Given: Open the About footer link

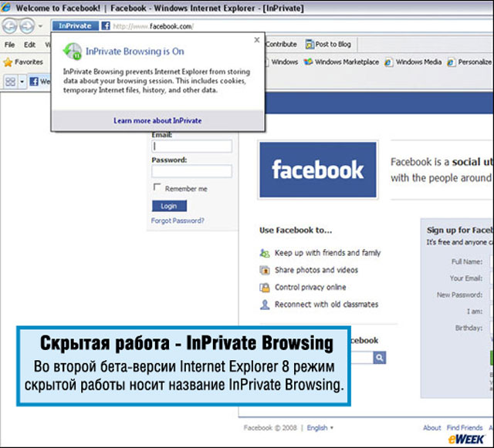Looking at the screenshot, I should pyautogui.click(x=432, y=427).
